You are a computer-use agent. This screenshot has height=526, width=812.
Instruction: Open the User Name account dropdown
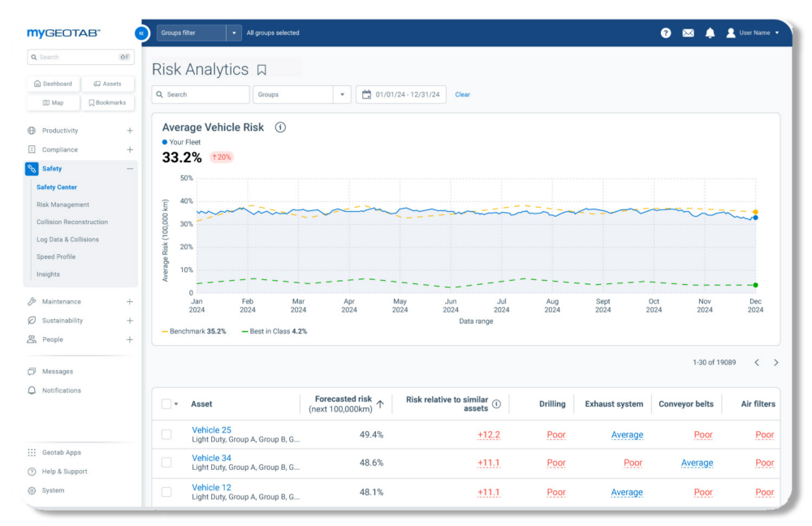[x=754, y=33]
